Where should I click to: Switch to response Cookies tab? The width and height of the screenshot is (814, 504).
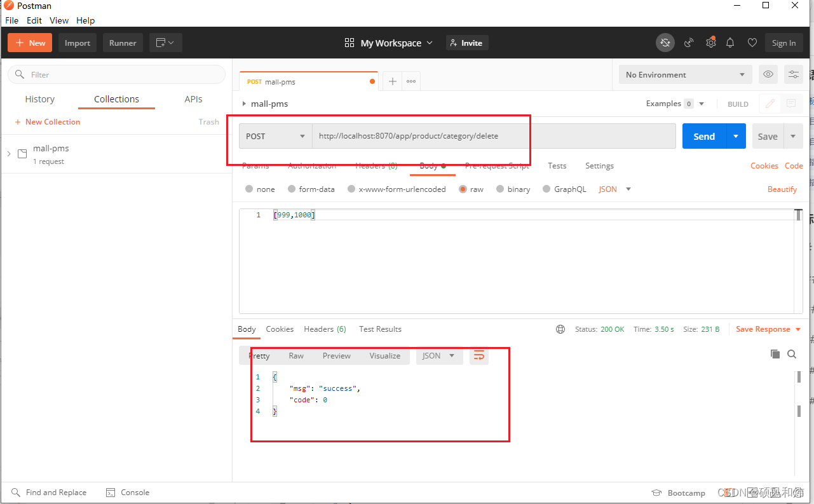coord(280,329)
